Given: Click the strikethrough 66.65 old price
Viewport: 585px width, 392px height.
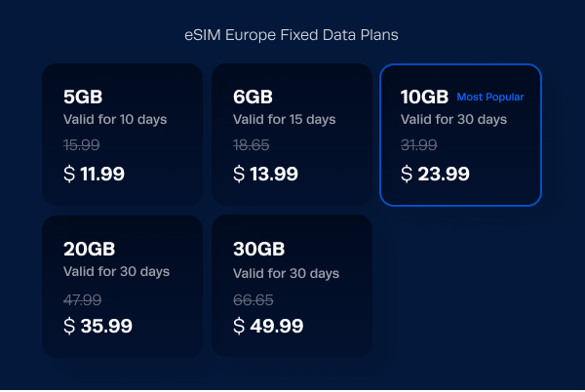Looking at the screenshot, I should [253, 299].
